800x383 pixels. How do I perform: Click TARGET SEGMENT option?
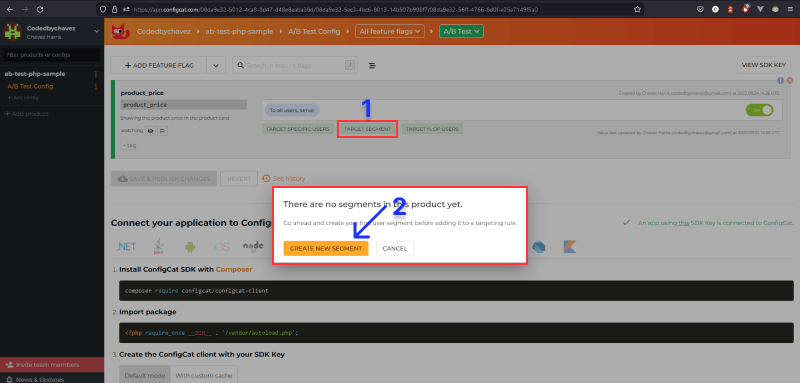pos(367,129)
